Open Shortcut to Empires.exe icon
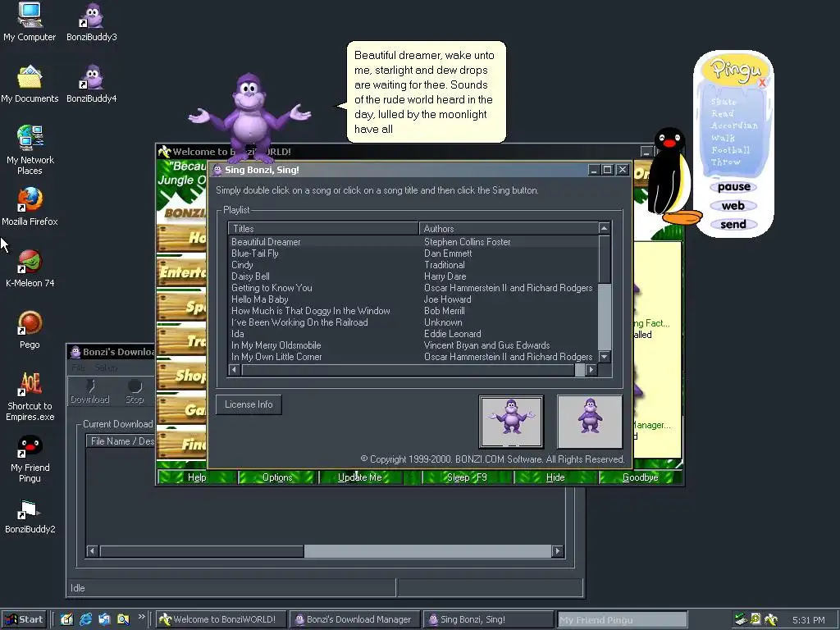 click(x=30, y=395)
